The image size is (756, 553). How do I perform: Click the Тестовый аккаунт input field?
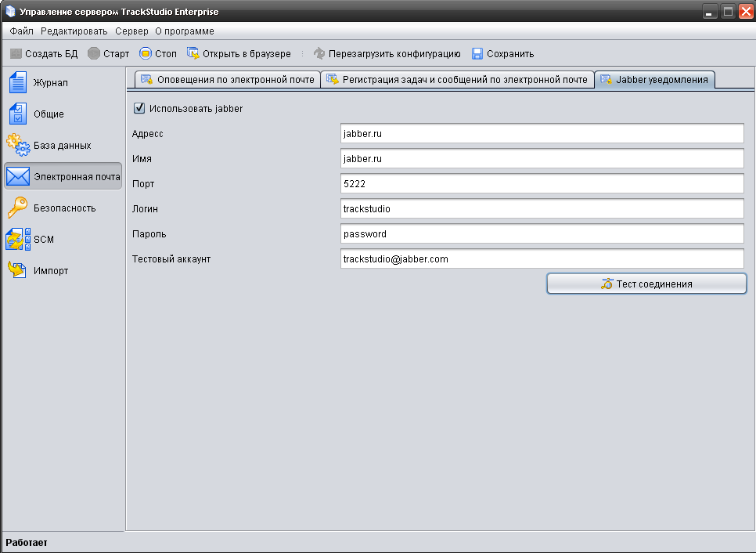(x=542, y=259)
